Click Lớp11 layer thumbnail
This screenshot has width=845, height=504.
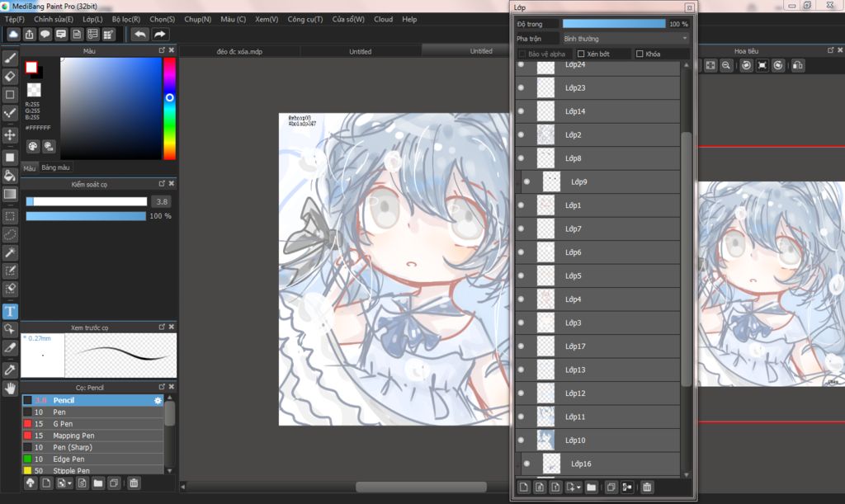(x=545, y=417)
